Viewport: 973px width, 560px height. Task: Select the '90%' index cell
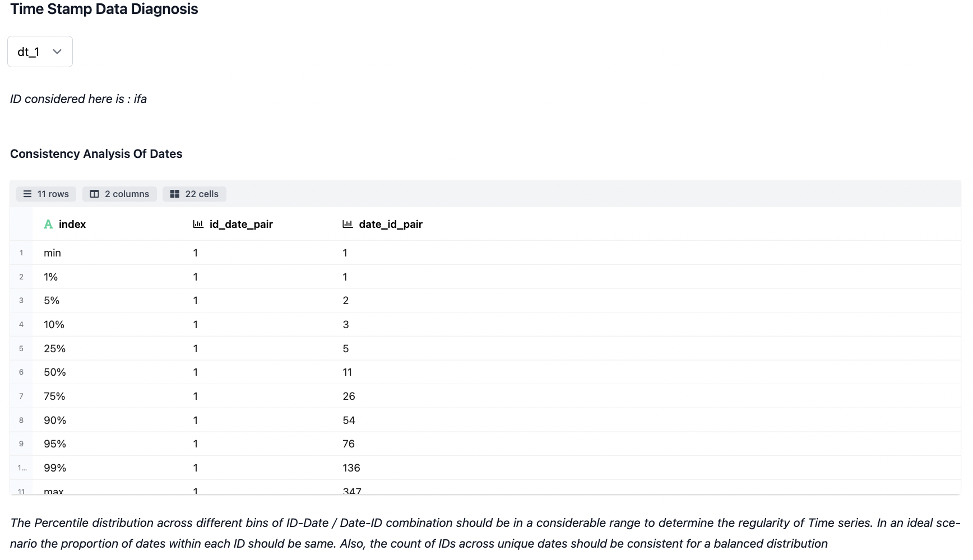tap(55, 420)
